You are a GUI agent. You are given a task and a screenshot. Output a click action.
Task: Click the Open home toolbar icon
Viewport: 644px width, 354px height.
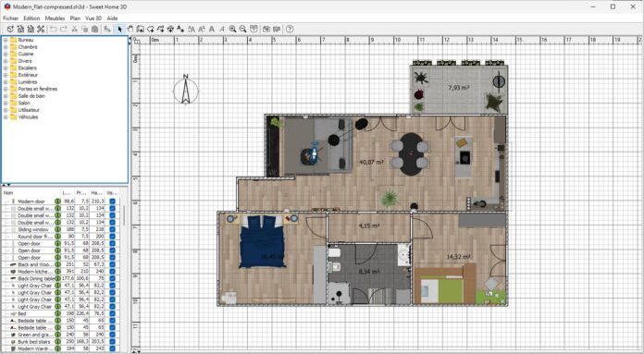pyautogui.click(x=20, y=29)
